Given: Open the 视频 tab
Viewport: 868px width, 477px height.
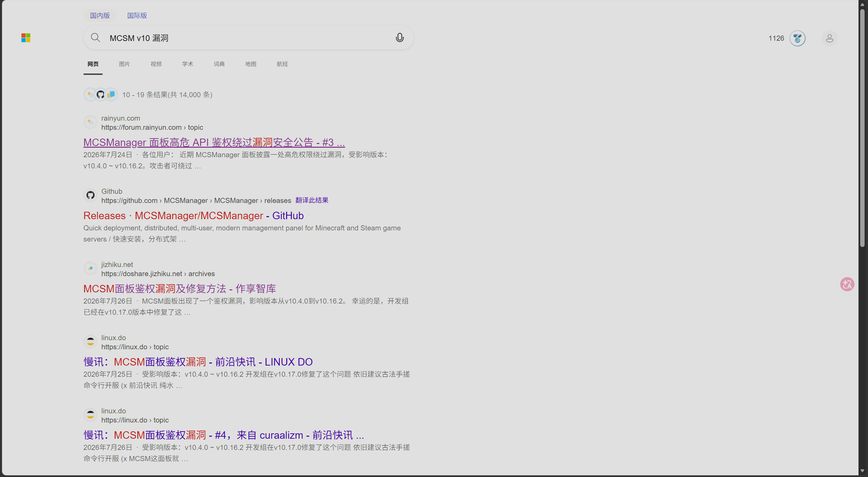Looking at the screenshot, I should click(156, 64).
